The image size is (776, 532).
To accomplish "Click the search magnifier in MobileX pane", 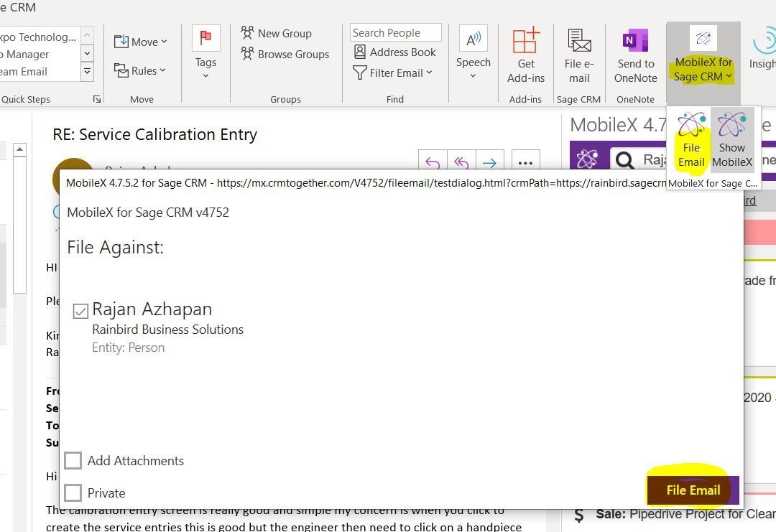I will pyautogui.click(x=624, y=159).
